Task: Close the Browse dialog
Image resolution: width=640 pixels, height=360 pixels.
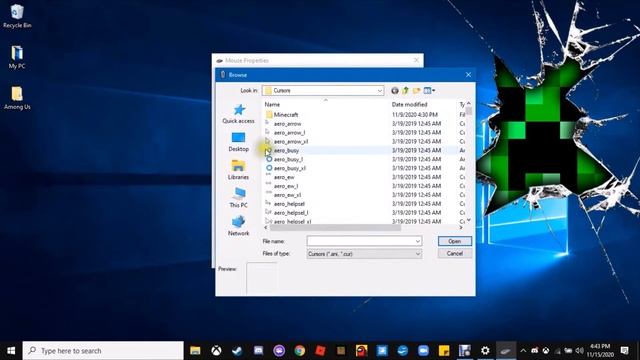Action: (468, 75)
